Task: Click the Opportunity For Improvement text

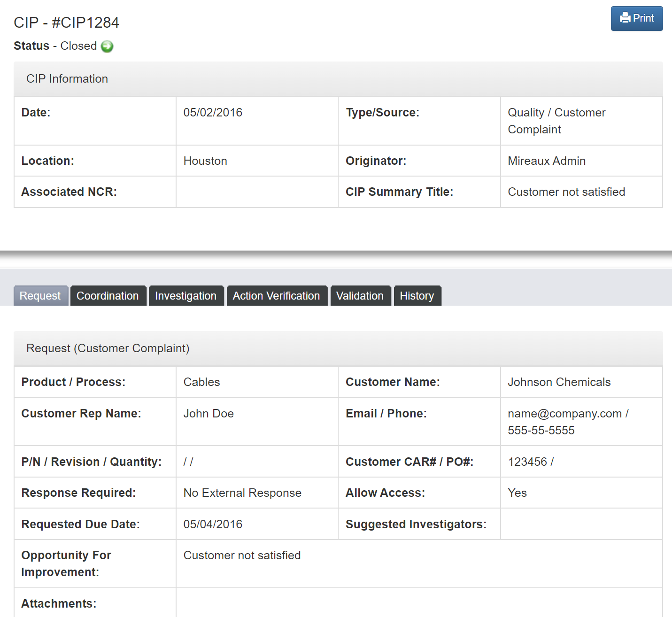Action: click(242, 555)
